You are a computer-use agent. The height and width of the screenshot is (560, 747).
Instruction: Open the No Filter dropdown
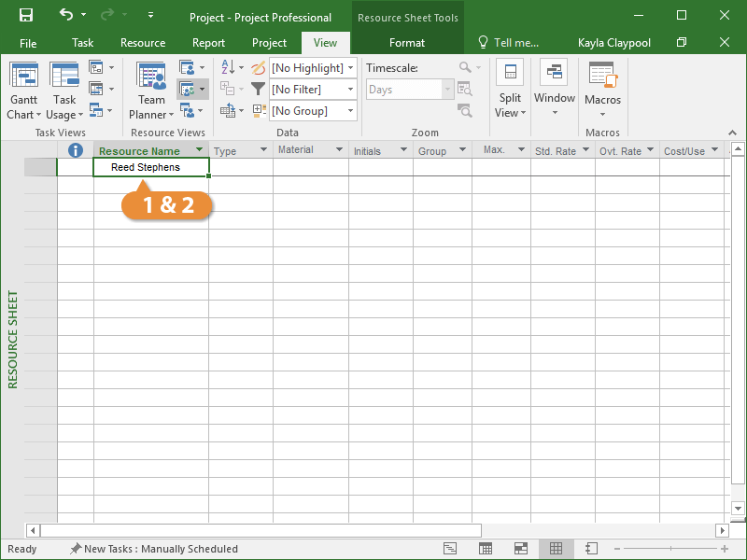(x=313, y=90)
